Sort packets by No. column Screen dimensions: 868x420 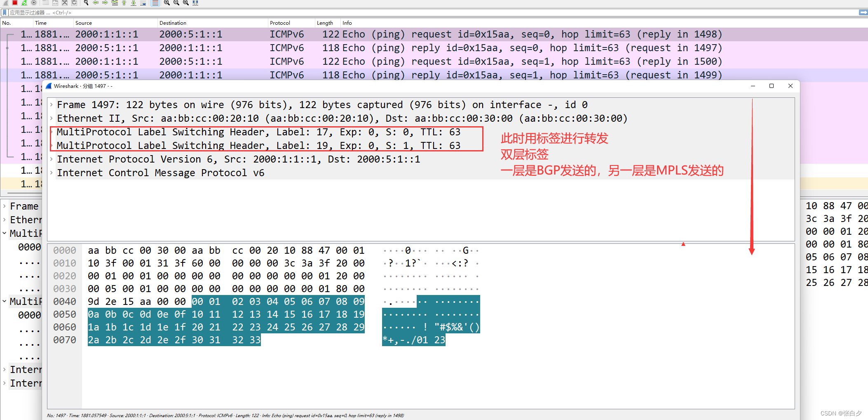pos(16,23)
